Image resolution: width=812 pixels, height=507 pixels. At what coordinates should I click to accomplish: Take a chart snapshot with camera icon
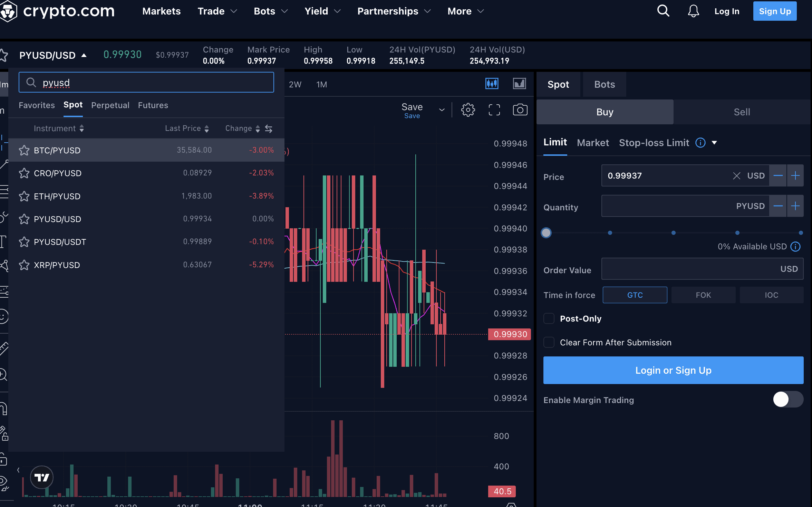pyautogui.click(x=520, y=110)
